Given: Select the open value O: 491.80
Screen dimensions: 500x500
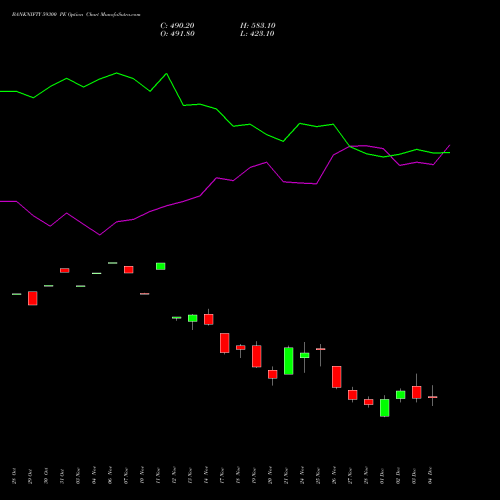Looking at the screenshot, I should tap(177, 34).
